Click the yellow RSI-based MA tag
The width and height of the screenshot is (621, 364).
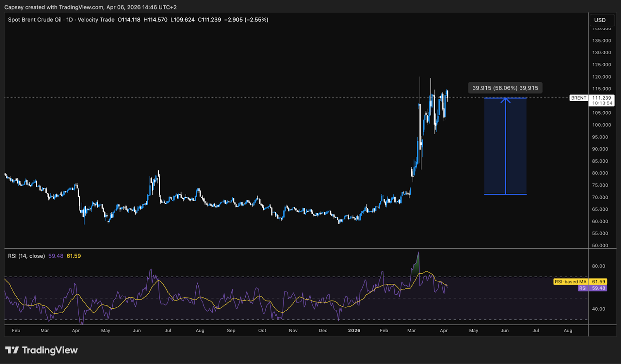tap(570, 282)
